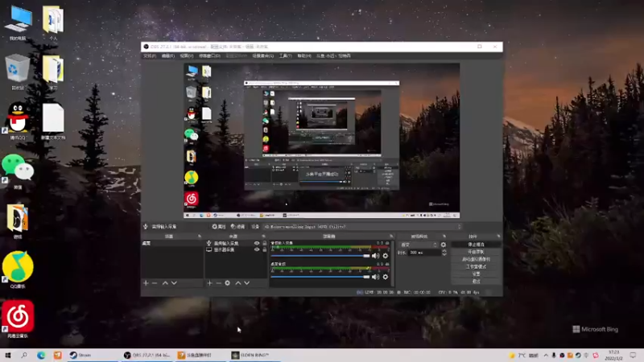Click the Start Recording button

(x=476, y=252)
